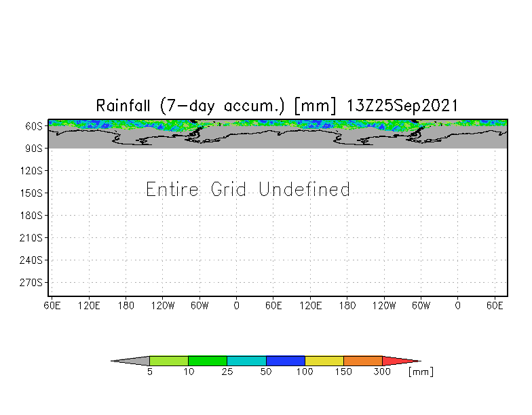Click the "60S" latitude label

(34, 126)
